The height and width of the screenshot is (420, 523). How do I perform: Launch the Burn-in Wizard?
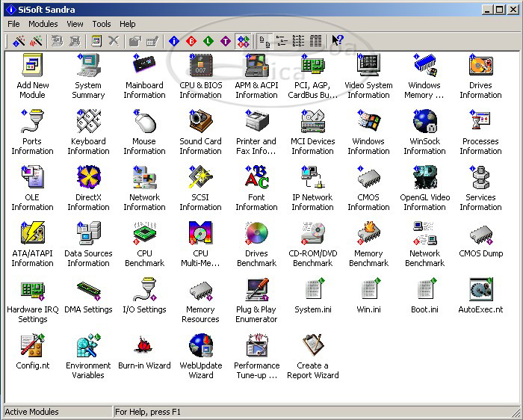144,347
